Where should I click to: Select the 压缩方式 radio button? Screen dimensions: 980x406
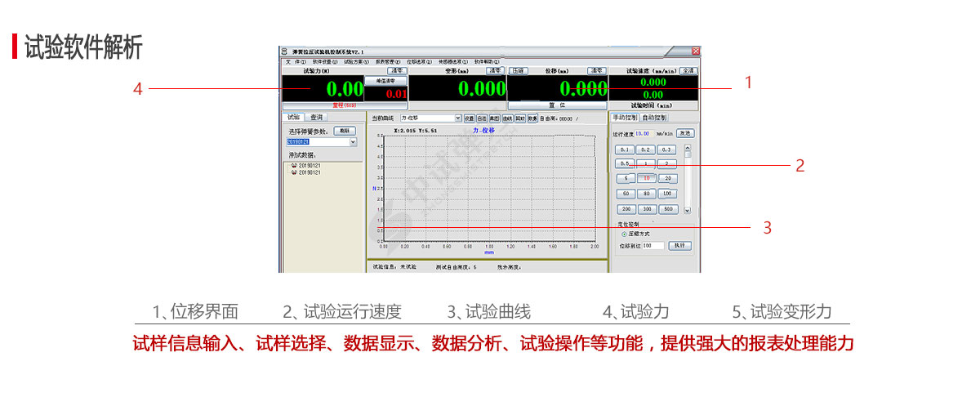coord(625,234)
